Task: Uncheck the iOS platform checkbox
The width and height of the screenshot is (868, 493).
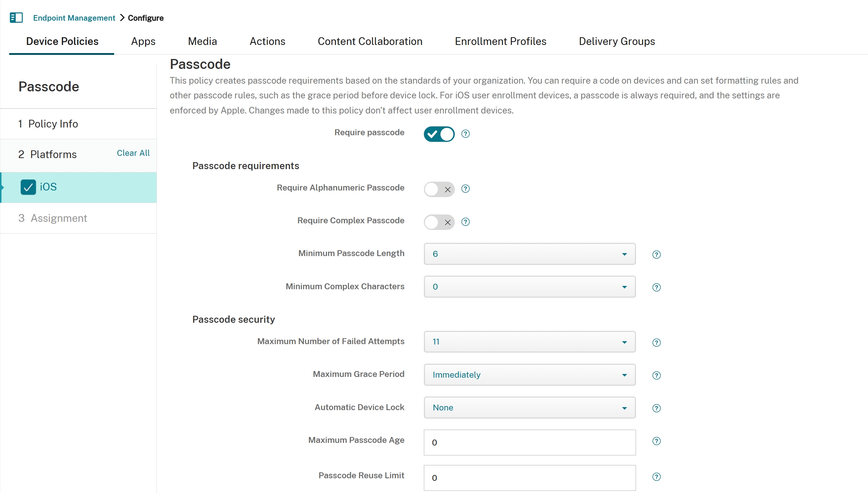Action: coord(28,187)
